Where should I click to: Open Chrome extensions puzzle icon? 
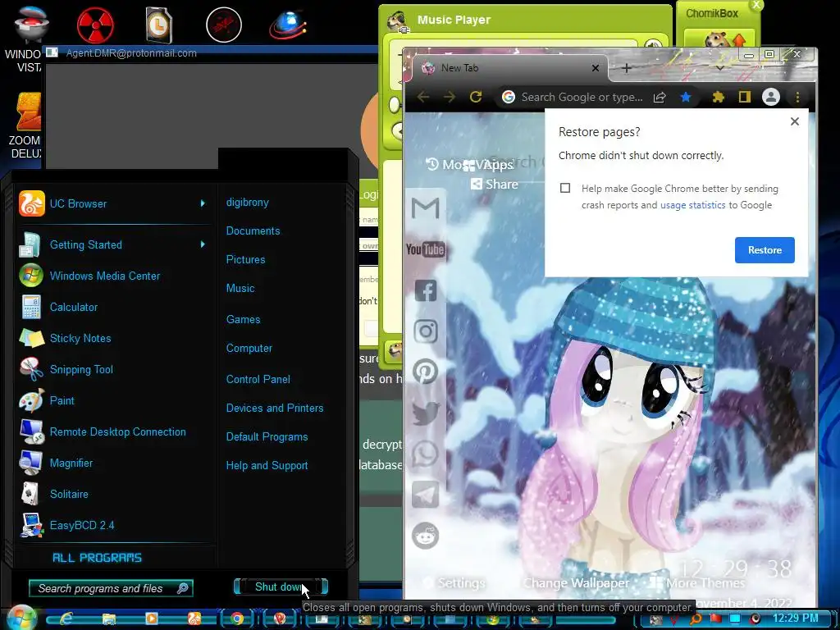click(719, 97)
